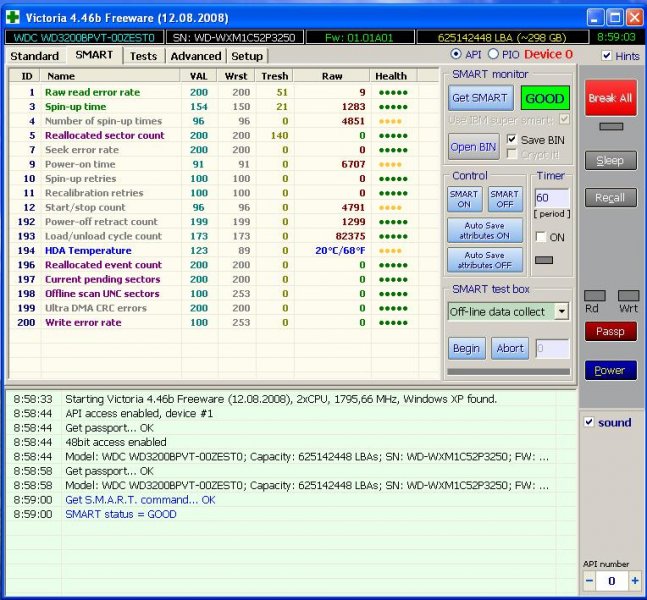Untick the sound checkbox
This screenshot has height=600, width=647.
(x=589, y=422)
